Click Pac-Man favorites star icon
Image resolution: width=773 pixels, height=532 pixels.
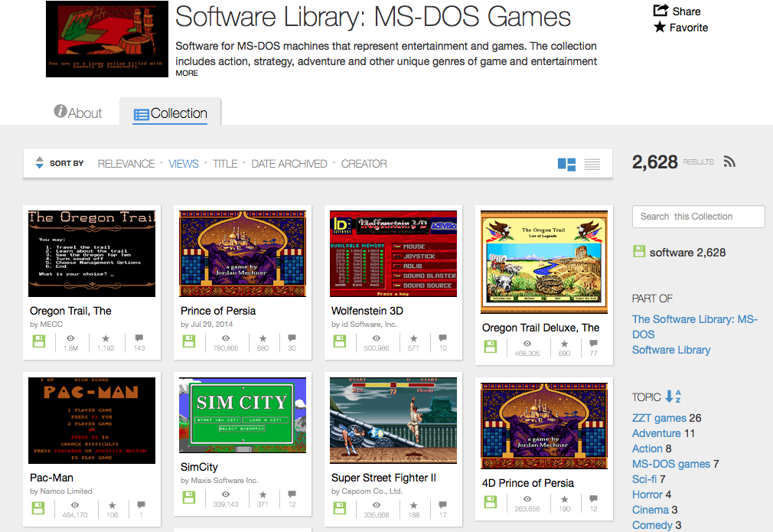113,505
